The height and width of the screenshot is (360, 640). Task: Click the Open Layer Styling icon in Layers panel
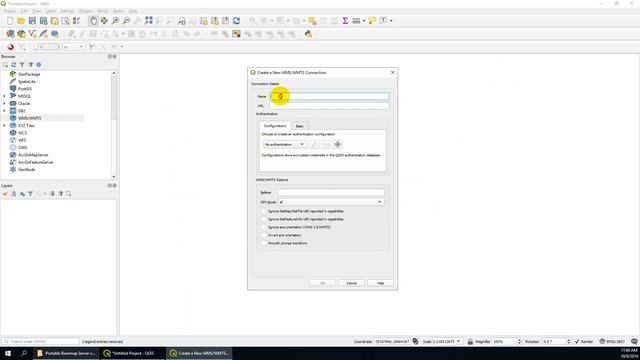pos(5,194)
